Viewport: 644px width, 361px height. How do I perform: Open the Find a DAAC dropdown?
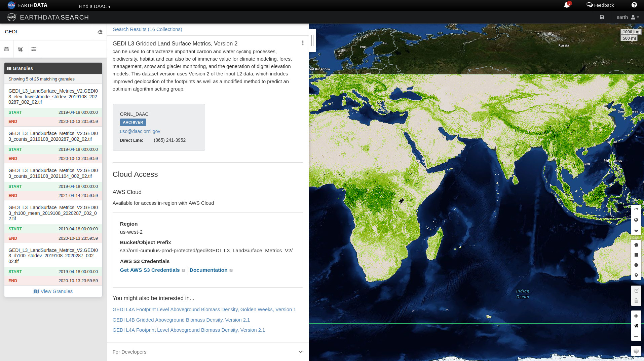click(94, 6)
